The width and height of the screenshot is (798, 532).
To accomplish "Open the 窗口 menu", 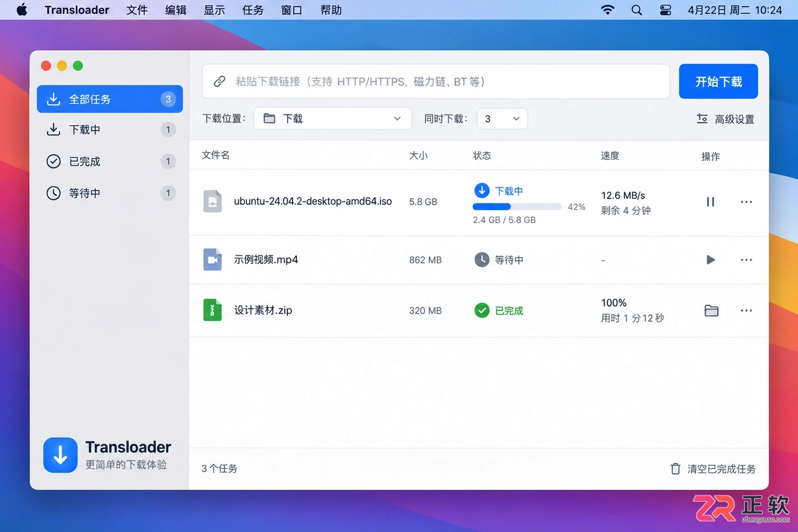I will point(291,10).
